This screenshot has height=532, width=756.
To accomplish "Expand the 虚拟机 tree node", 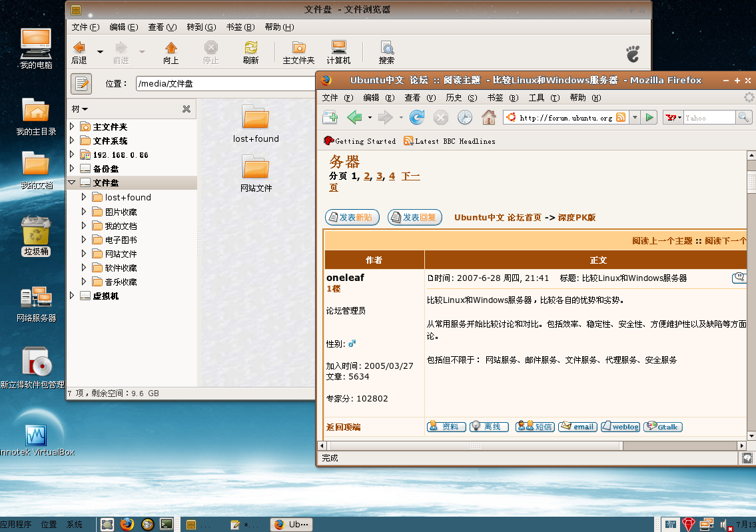I will click(72, 296).
